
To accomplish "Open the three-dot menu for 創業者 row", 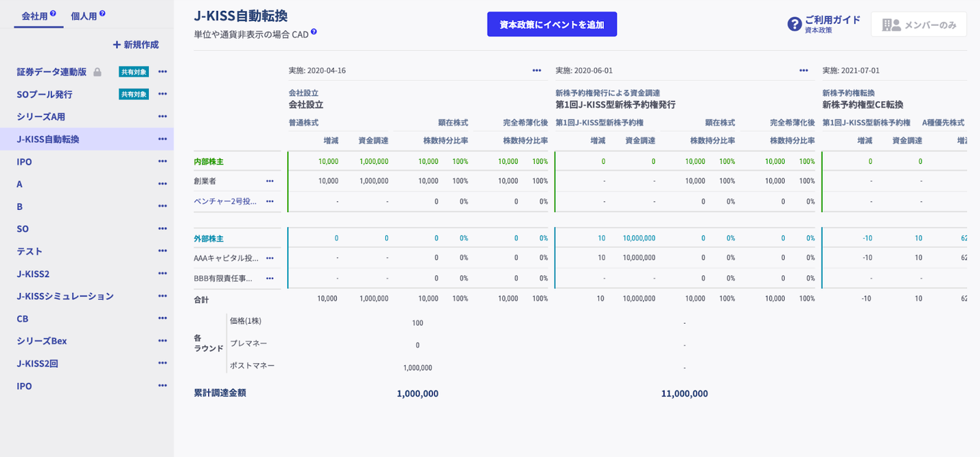I will click(x=269, y=181).
